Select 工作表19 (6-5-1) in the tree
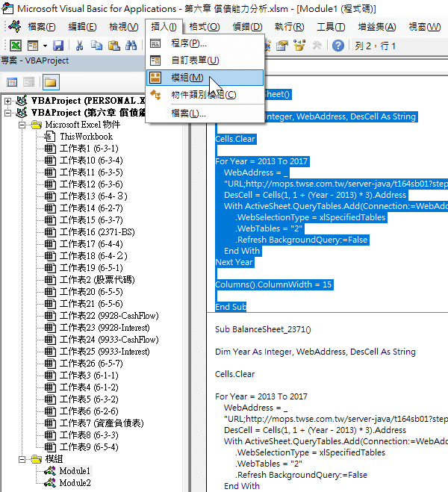The width and height of the screenshot is (448, 492). [x=91, y=267]
